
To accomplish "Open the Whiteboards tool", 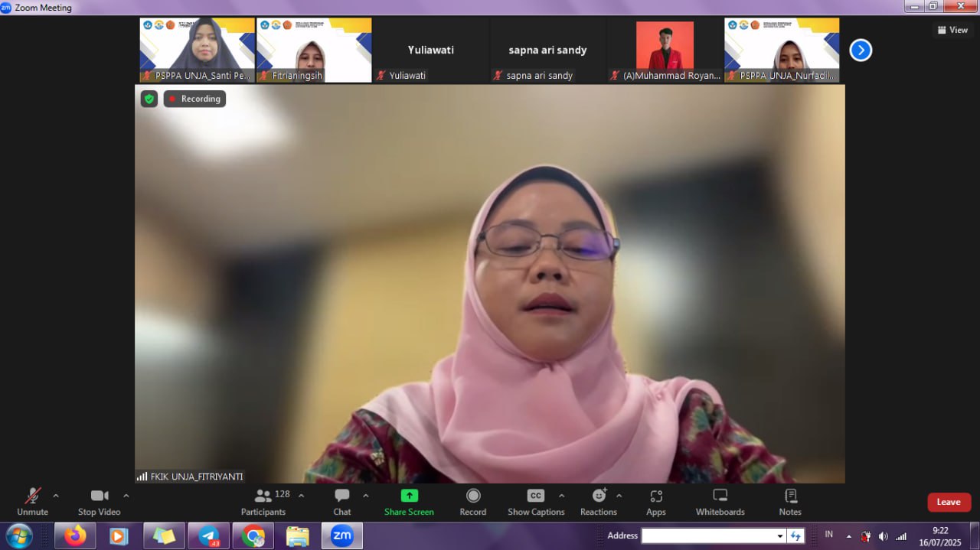I will tap(720, 502).
